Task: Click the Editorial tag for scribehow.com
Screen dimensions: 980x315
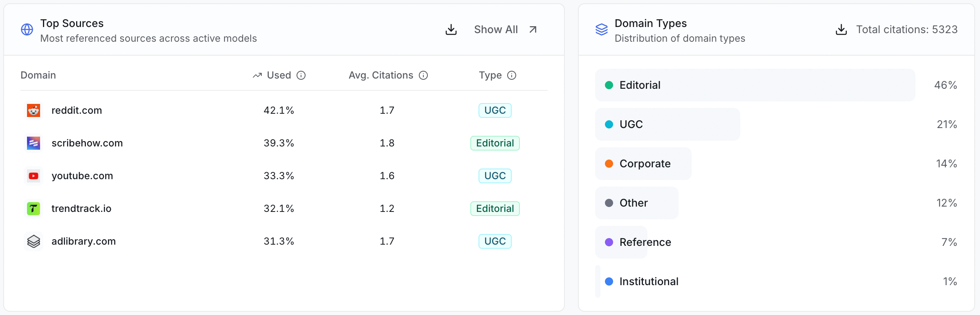Action: coord(495,143)
